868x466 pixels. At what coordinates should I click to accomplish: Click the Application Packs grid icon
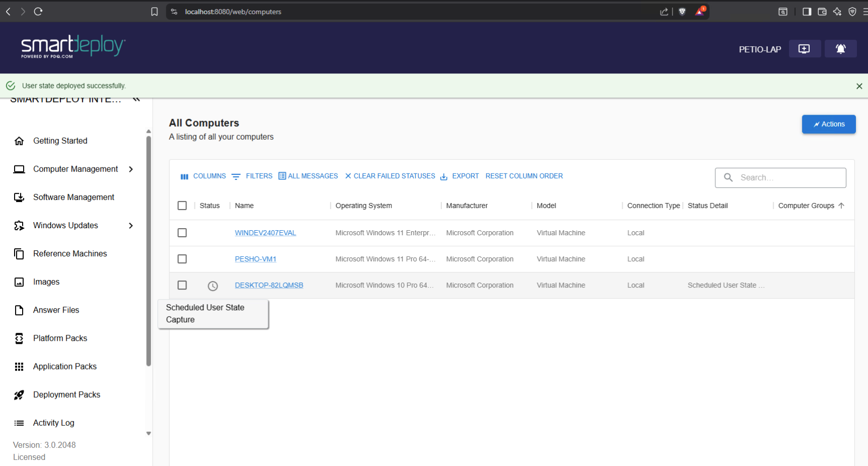click(x=19, y=367)
